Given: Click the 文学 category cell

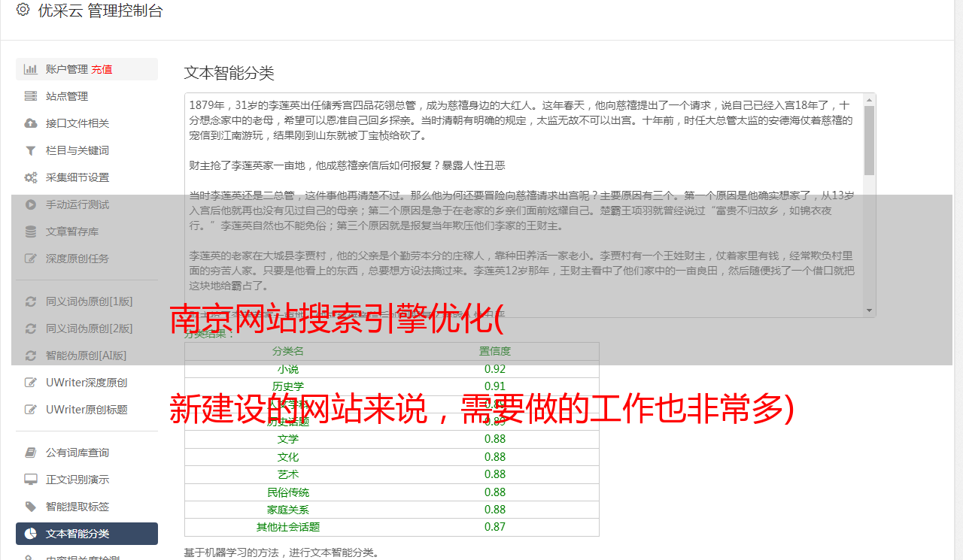Looking at the screenshot, I should (x=288, y=439).
